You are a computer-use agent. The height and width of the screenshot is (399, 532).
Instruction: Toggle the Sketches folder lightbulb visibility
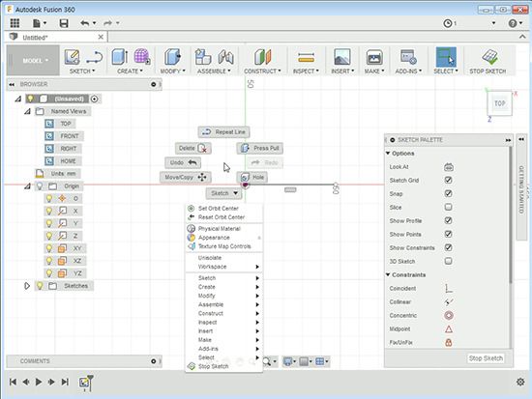coord(40,286)
